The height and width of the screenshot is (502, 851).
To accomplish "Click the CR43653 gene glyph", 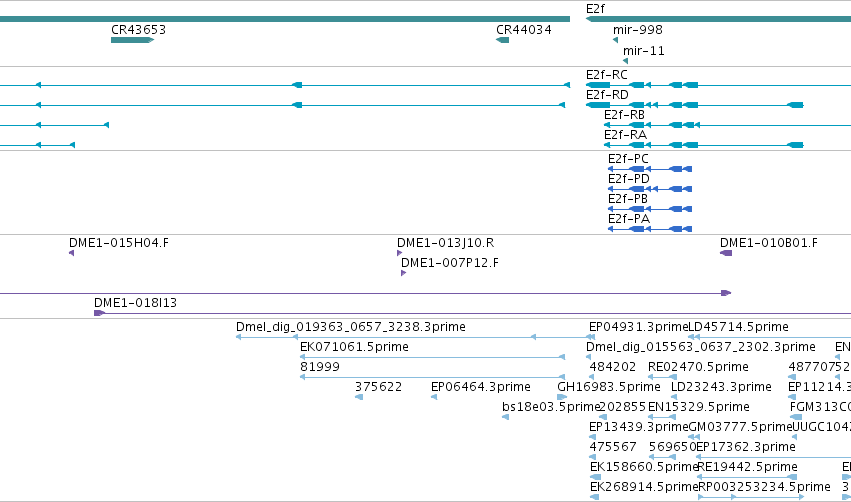I will 132,40.
